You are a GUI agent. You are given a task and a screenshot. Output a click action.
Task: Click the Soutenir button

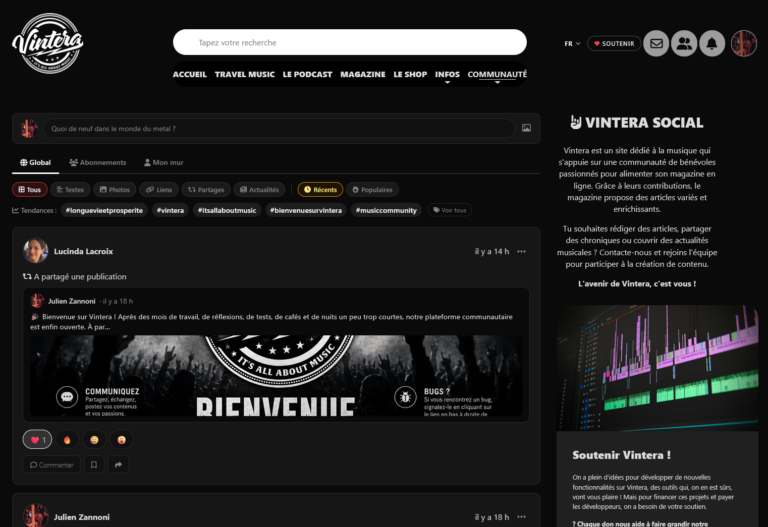pos(614,44)
